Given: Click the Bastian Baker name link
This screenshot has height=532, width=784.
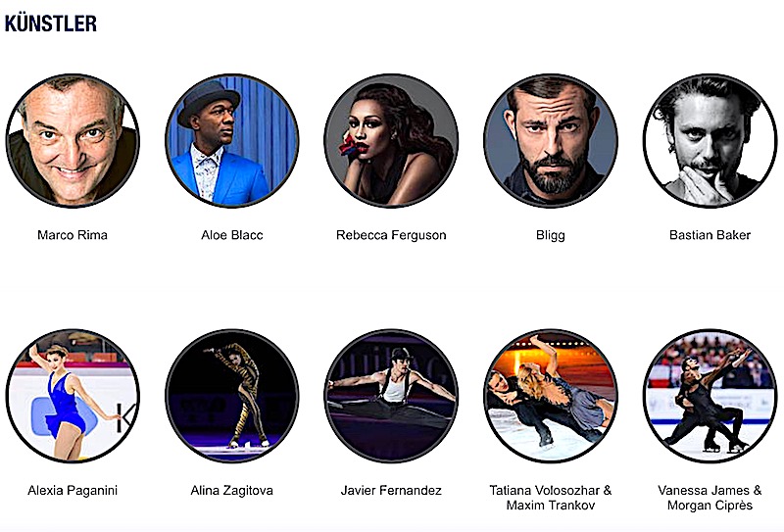Looking at the screenshot, I should pyautogui.click(x=710, y=235).
